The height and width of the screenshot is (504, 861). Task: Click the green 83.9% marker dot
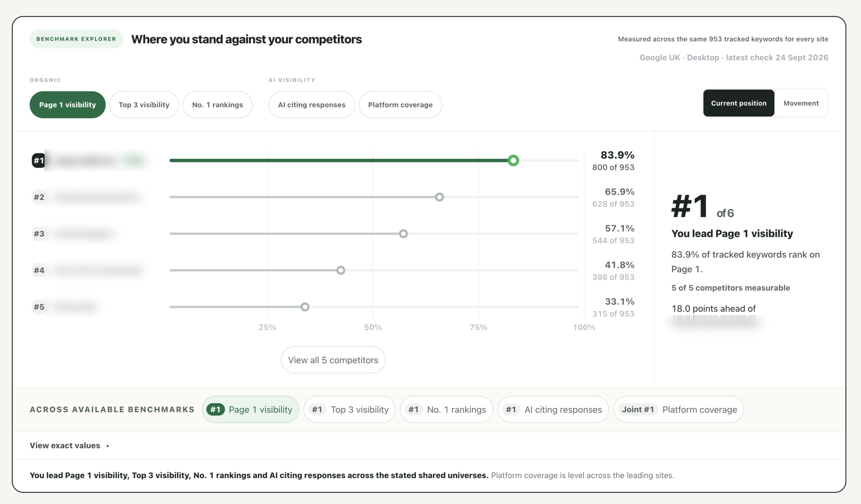513,160
